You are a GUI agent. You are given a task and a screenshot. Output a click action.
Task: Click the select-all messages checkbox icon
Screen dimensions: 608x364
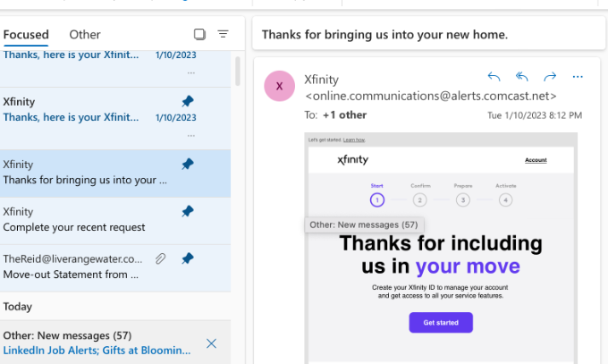(x=199, y=34)
